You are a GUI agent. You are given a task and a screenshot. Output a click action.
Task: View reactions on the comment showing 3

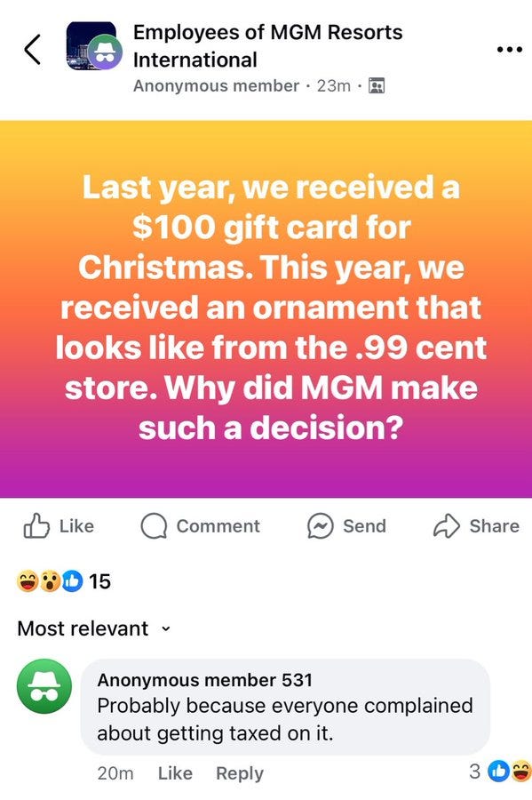click(x=500, y=771)
